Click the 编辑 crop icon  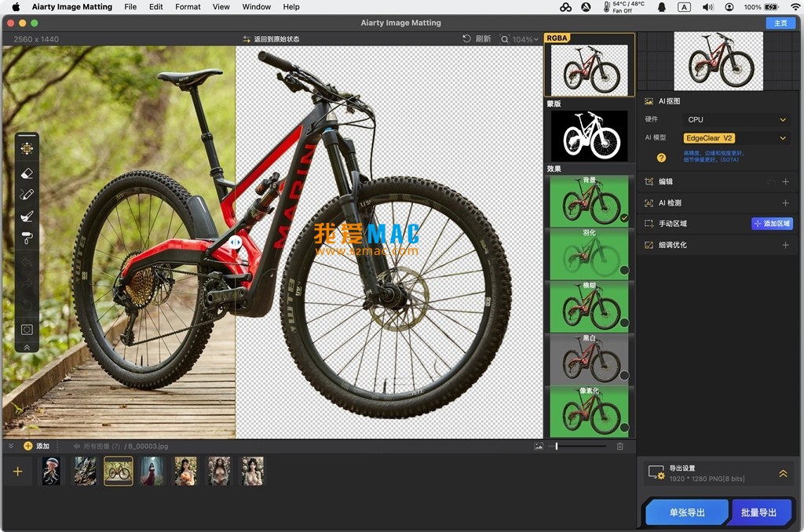pos(649,181)
